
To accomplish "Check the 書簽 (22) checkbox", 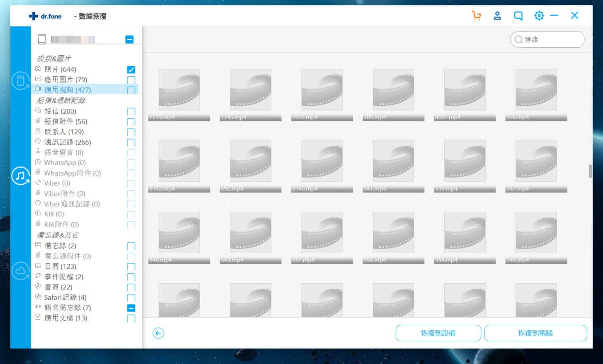I will [131, 288].
